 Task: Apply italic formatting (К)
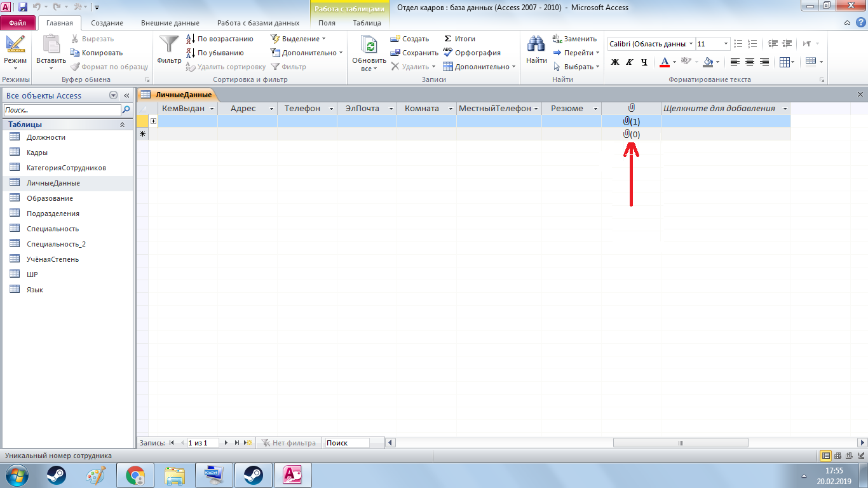[x=629, y=62]
